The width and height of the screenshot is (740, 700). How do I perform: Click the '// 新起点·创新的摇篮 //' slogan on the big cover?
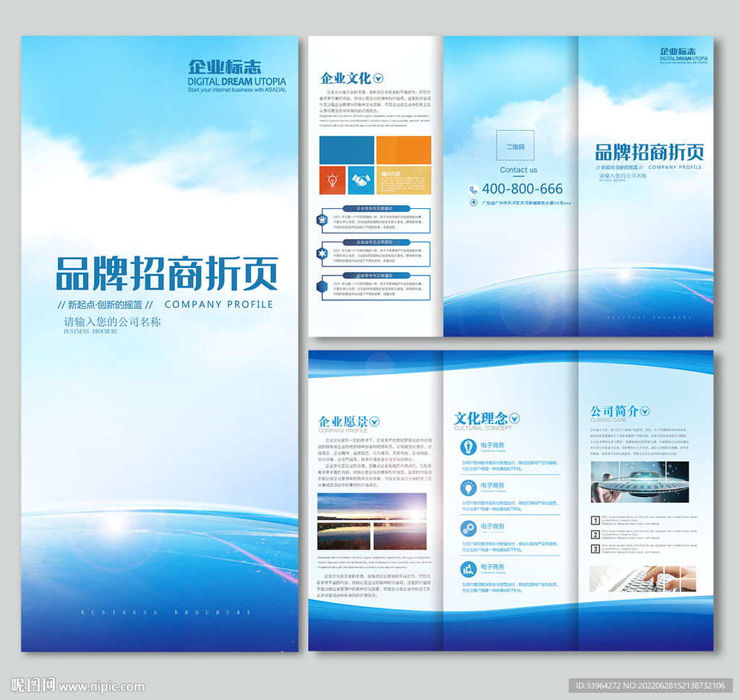point(106,305)
